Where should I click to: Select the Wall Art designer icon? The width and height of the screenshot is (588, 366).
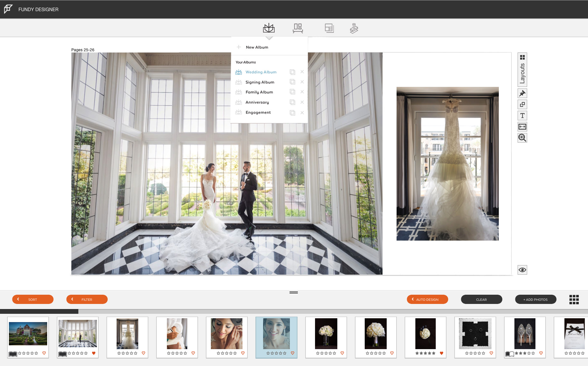[298, 28]
